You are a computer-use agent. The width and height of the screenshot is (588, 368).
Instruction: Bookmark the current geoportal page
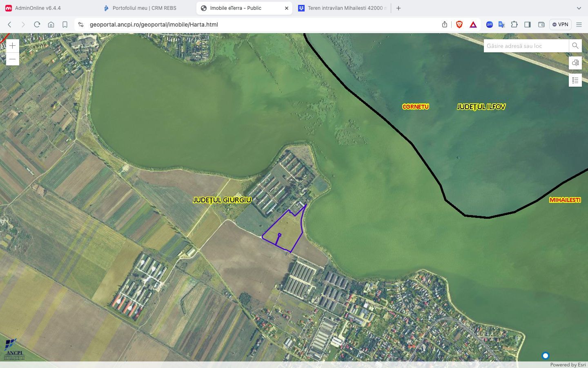tap(65, 25)
